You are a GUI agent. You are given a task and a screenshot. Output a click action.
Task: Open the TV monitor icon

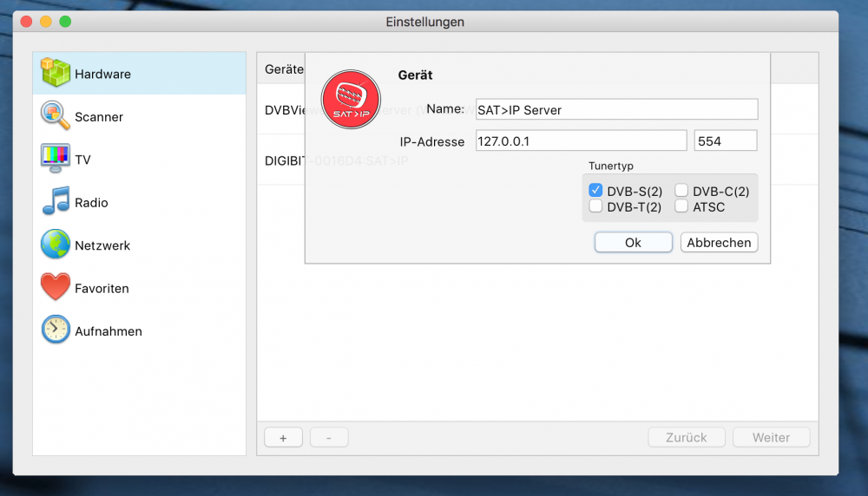tap(56, 160)
